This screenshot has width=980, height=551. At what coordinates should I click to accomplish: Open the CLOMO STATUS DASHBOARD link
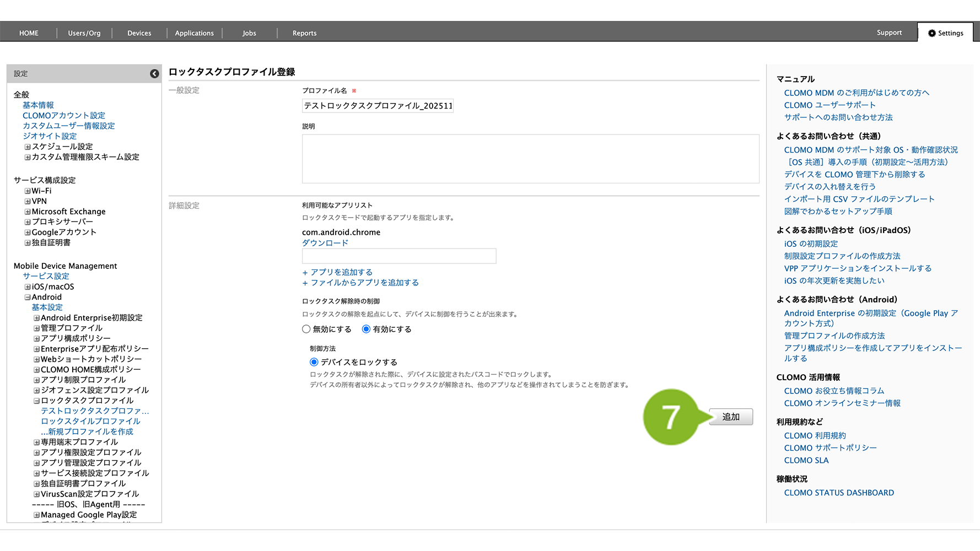(x=839, y=493)
